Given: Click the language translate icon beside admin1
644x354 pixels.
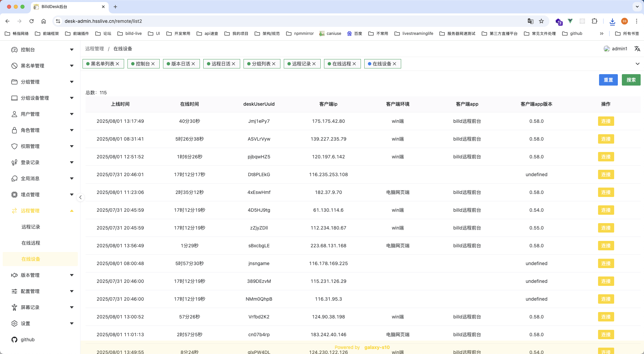Looking at the screenshot, I should 637,49.
